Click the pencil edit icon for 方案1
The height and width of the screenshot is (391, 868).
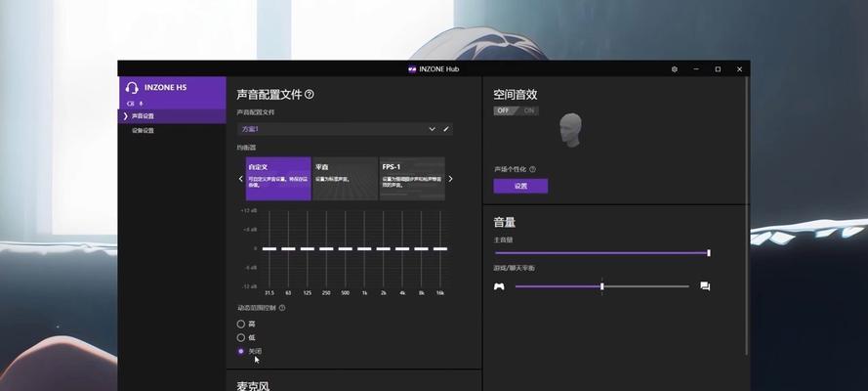pyautogui.click(x=446, y=129)
